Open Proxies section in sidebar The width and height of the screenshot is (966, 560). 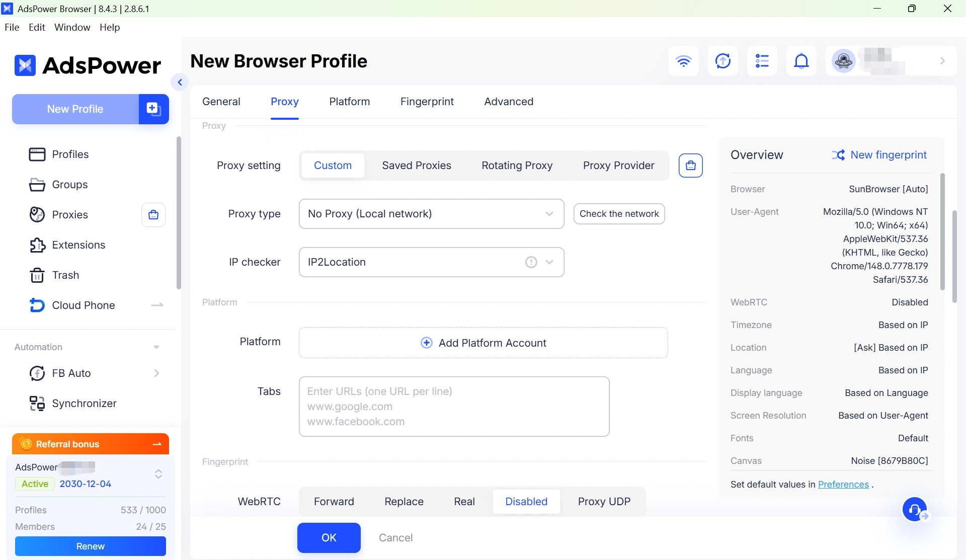pos(69,215)
